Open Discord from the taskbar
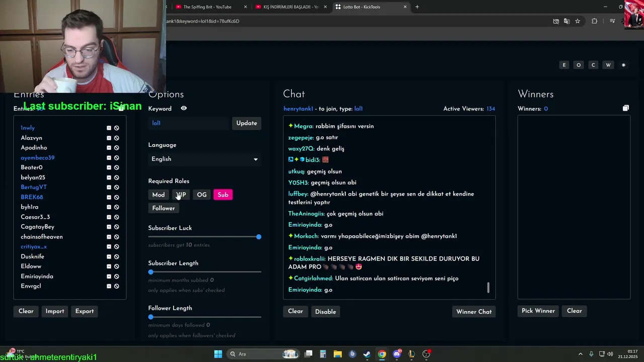The image size is (644, 362). (x=397, y=354)
